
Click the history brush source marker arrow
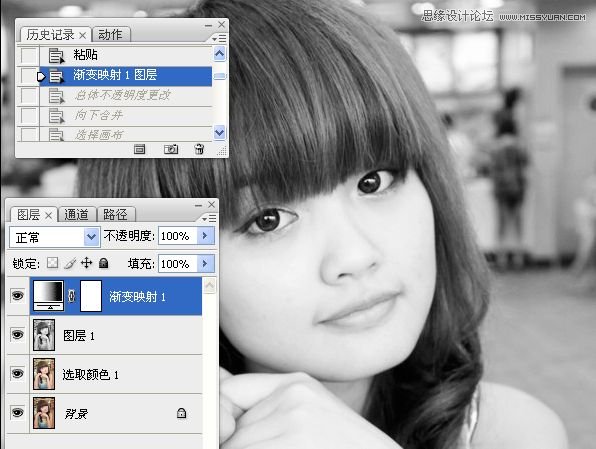[41, 76]
